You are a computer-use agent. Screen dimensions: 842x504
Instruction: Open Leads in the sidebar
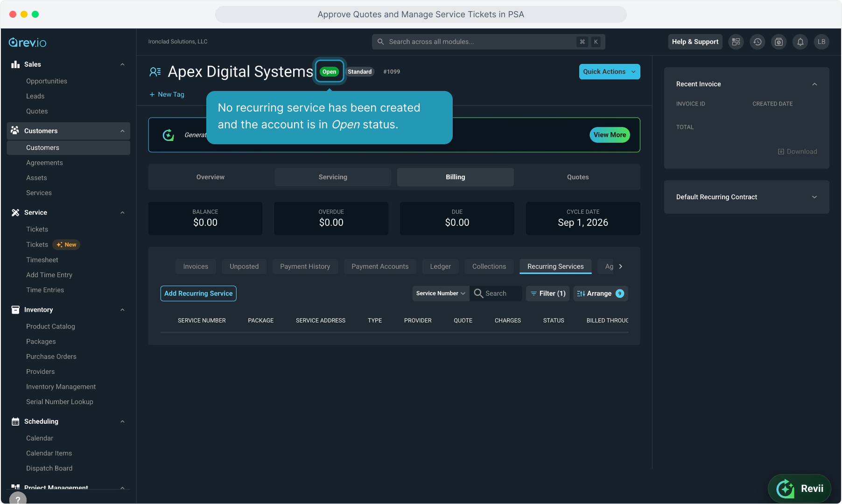coord(35,96)
